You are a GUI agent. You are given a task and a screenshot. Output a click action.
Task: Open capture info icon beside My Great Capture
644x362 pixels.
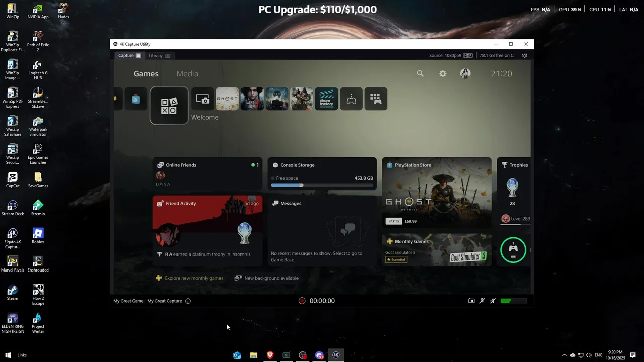pyautogui.click(x=188, y=301)
